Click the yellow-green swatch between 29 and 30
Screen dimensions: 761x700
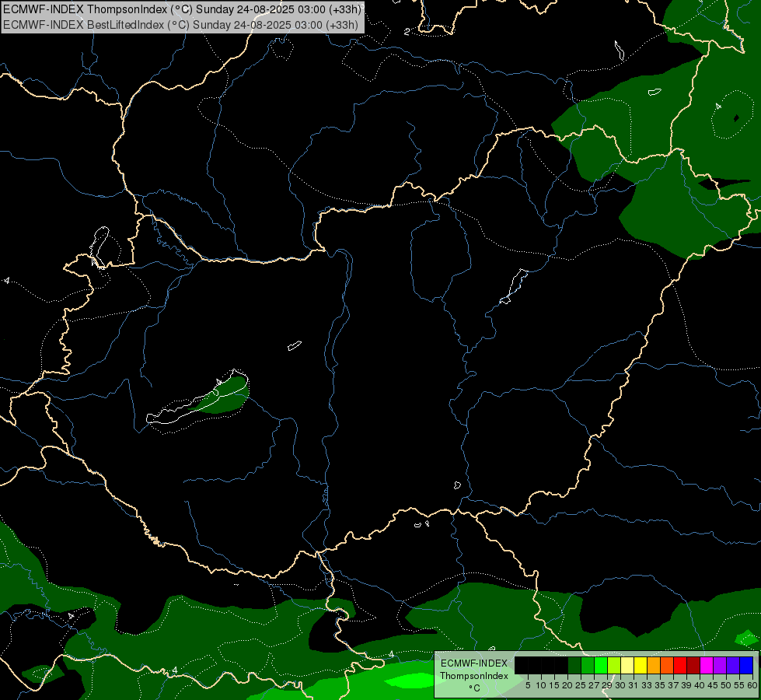tap(614, 665)
